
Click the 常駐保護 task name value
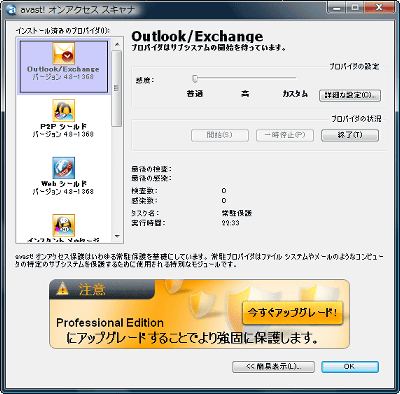(x=237, y=213)
